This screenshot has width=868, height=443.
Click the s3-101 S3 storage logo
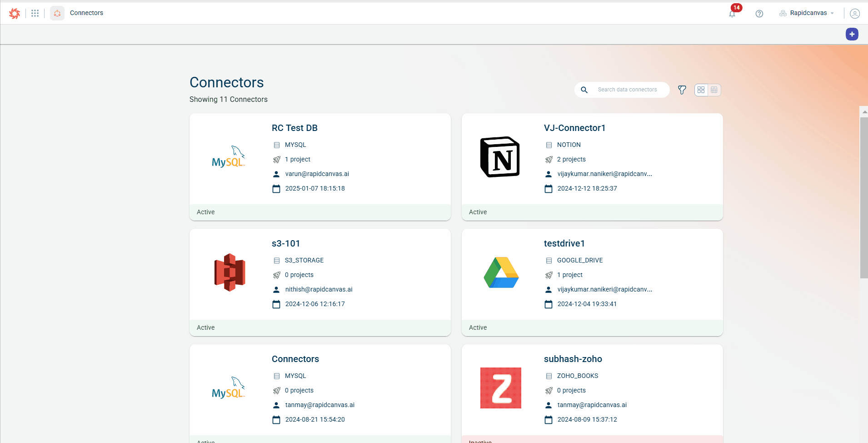229,272
